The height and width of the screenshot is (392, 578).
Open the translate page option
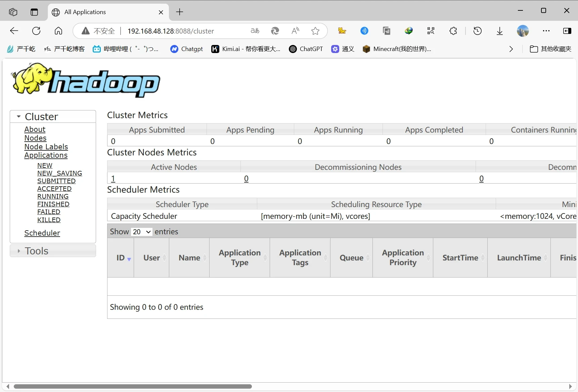point(255,31)
